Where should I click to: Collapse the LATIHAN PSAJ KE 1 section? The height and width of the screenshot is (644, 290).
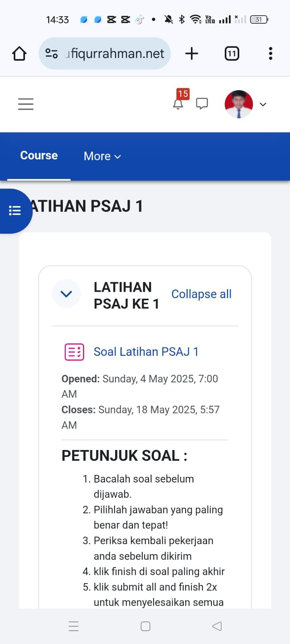click(66, 294)
